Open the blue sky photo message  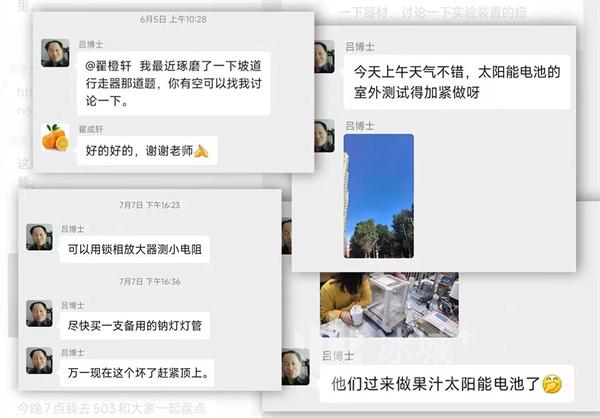click(x=379, y=196)
